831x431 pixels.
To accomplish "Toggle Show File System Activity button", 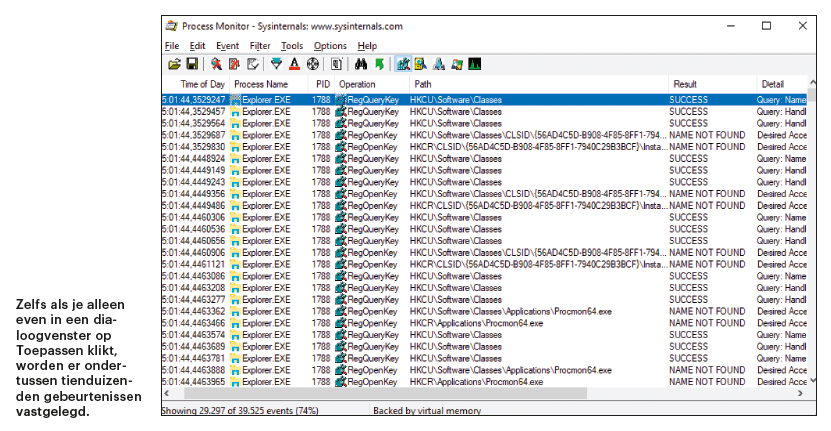I will coord(421,64).
